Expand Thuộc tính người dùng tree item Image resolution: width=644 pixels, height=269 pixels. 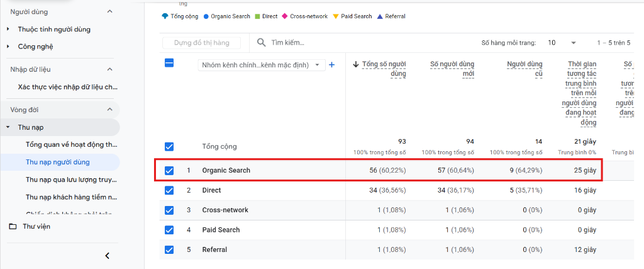(x=8, y=29)
